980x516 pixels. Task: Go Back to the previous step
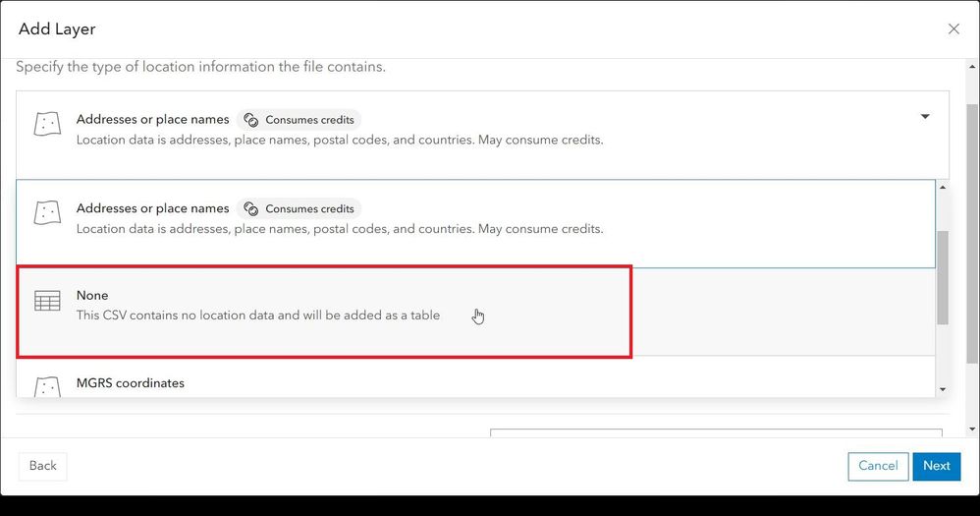tap(42, 466)
